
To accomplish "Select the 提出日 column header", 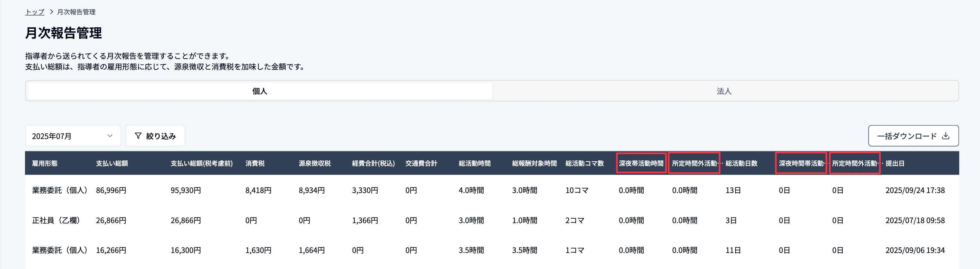I will [895, 163].
